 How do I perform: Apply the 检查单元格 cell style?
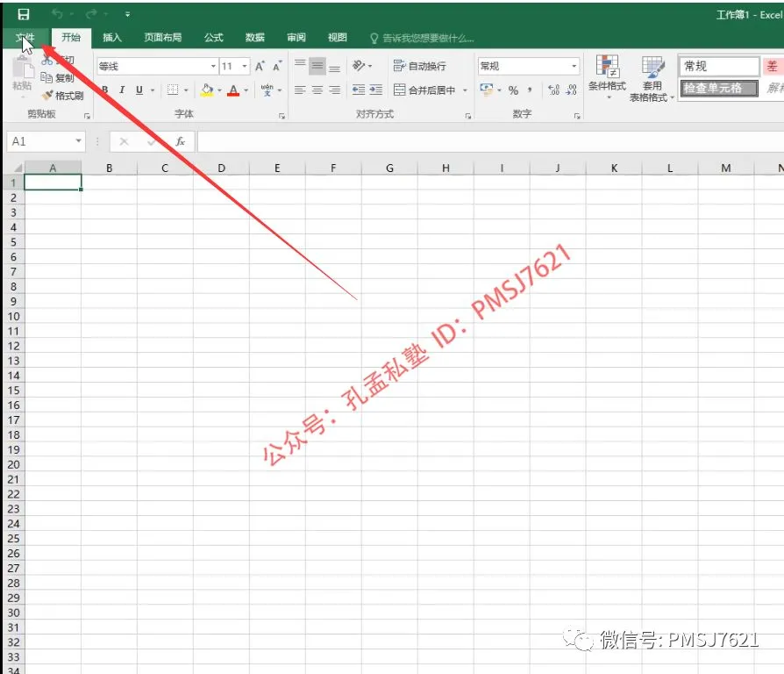719,88
